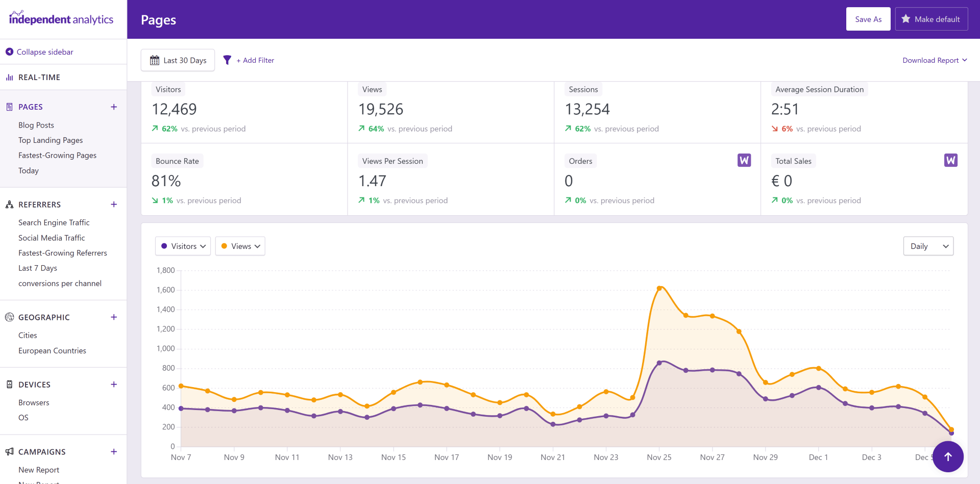Screen dimensions: 980x484
Task: Open the Views metric dropdown
Action: tap(240, 246)
